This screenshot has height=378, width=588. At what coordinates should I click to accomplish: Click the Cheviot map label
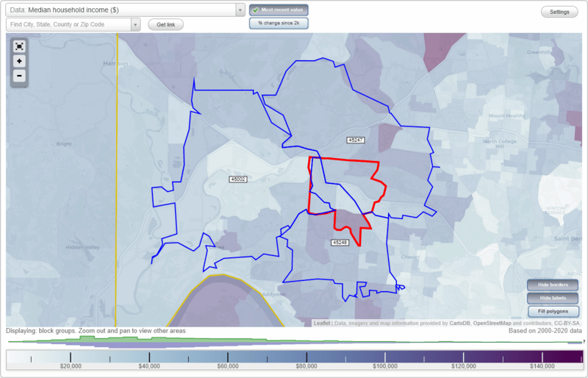(410, 257)
